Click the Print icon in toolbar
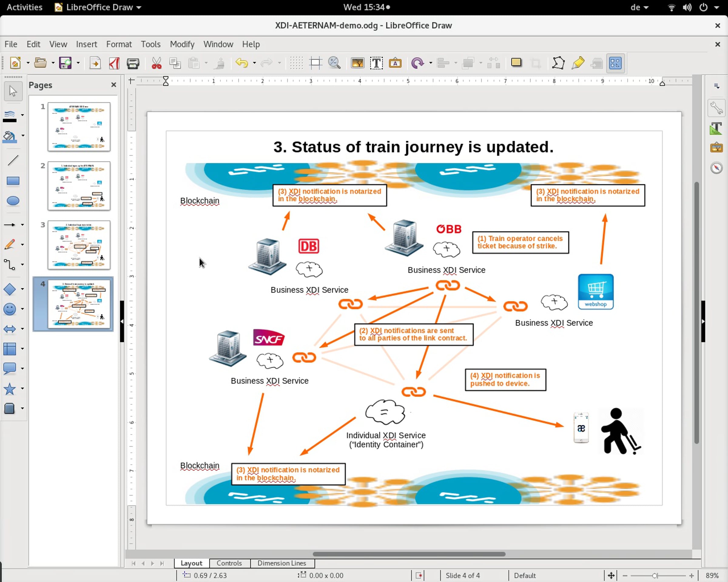 tap(133, 63)
